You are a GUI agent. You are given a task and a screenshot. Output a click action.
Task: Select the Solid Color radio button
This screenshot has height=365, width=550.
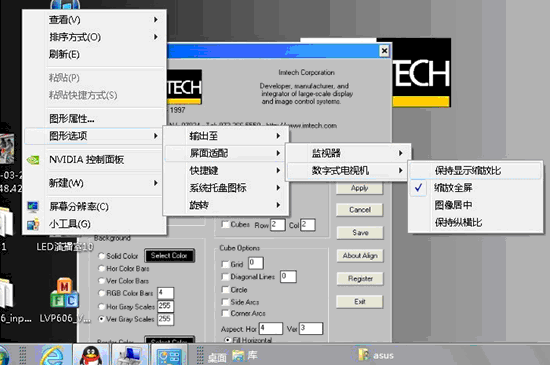pos(101,256)
